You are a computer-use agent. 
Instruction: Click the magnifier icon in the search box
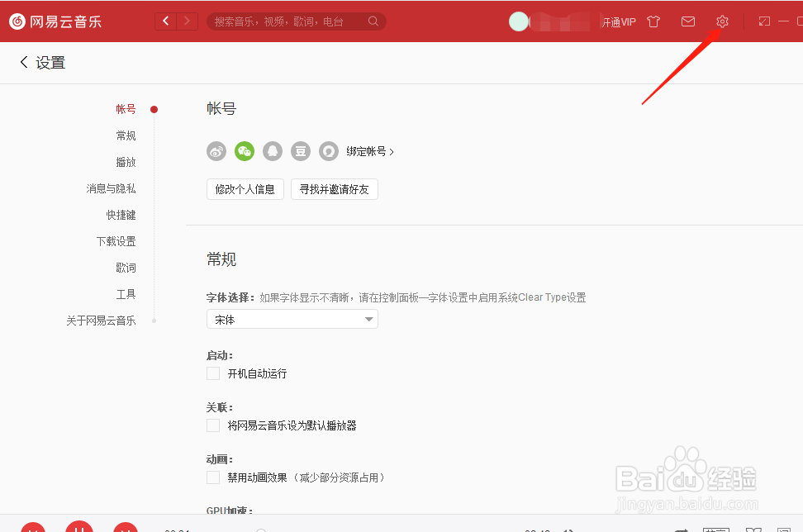coord(373,21)
